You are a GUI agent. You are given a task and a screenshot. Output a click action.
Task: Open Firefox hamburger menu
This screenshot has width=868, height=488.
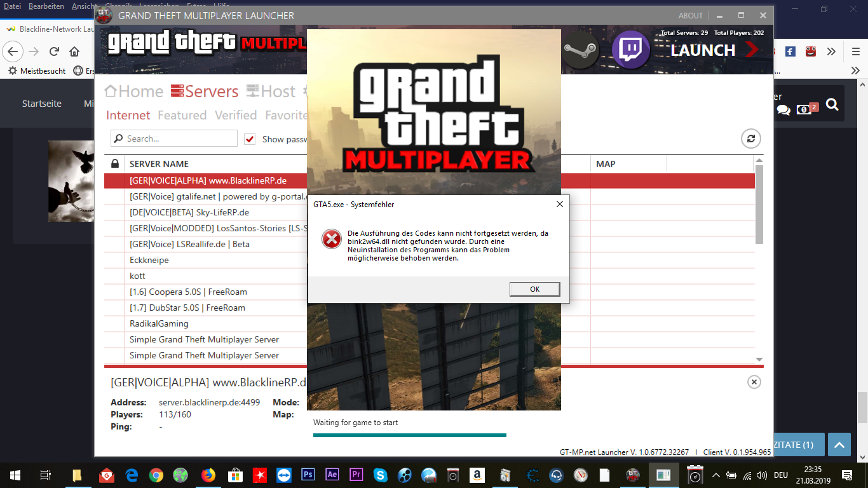tap(855, 51)
